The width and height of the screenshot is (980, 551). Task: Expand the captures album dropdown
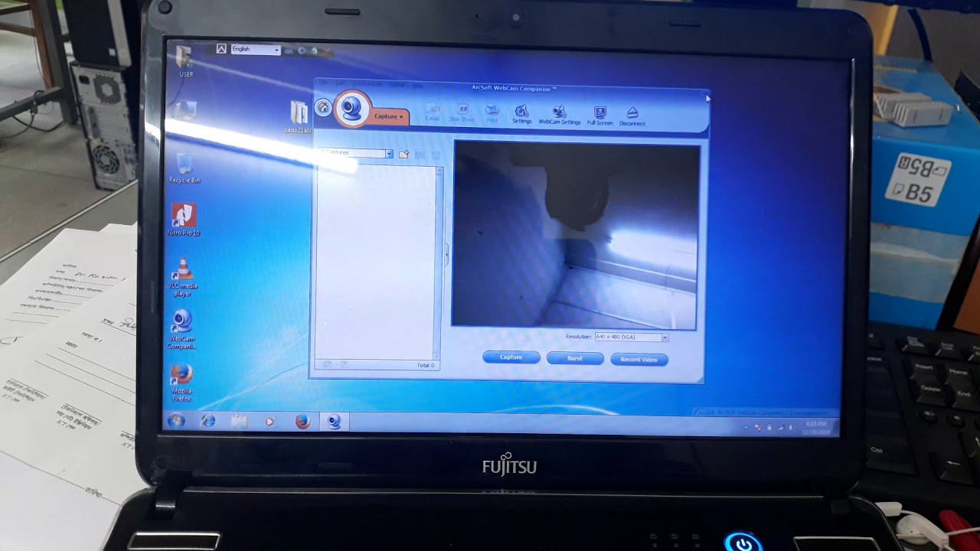tap(389, 154)
